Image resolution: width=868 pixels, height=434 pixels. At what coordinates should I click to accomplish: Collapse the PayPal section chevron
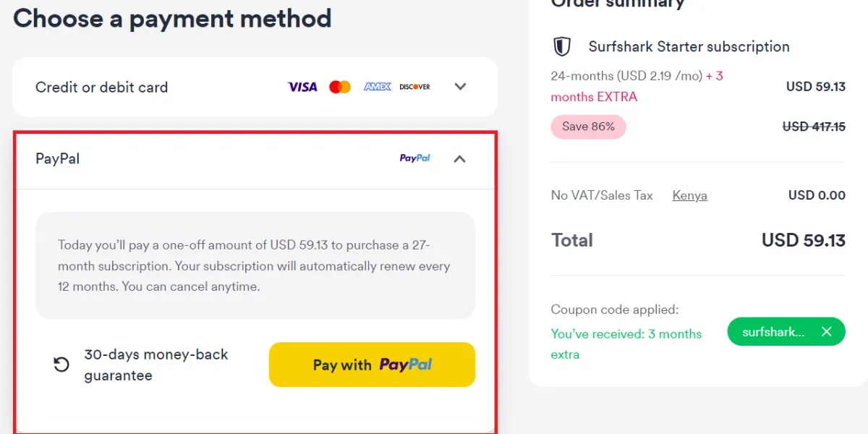coord(459,158)
